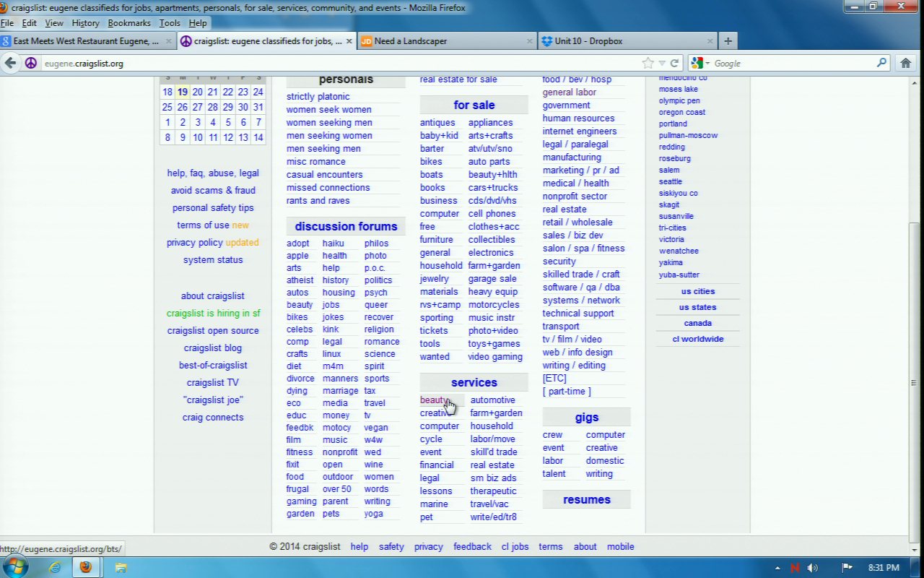924x578 pixels.
Task: Show hidden system tray icons arrow
Action: [777, 568]
